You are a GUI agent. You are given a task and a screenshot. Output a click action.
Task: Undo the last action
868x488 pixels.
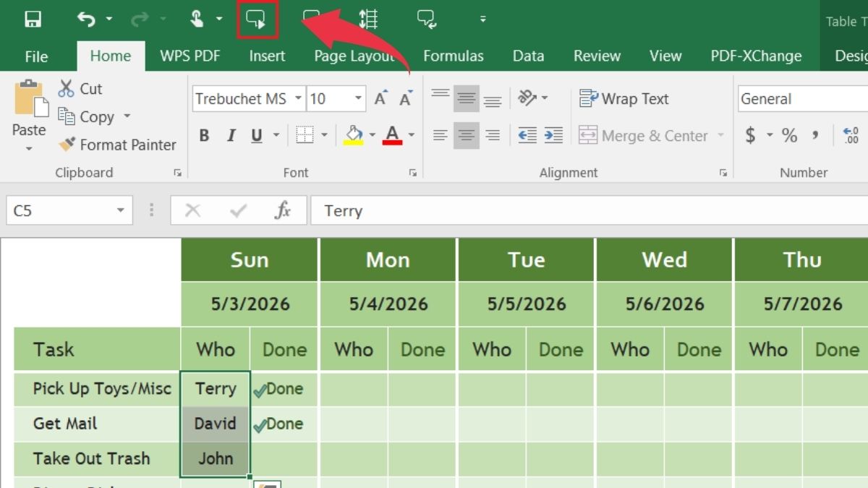click(87, 20)
